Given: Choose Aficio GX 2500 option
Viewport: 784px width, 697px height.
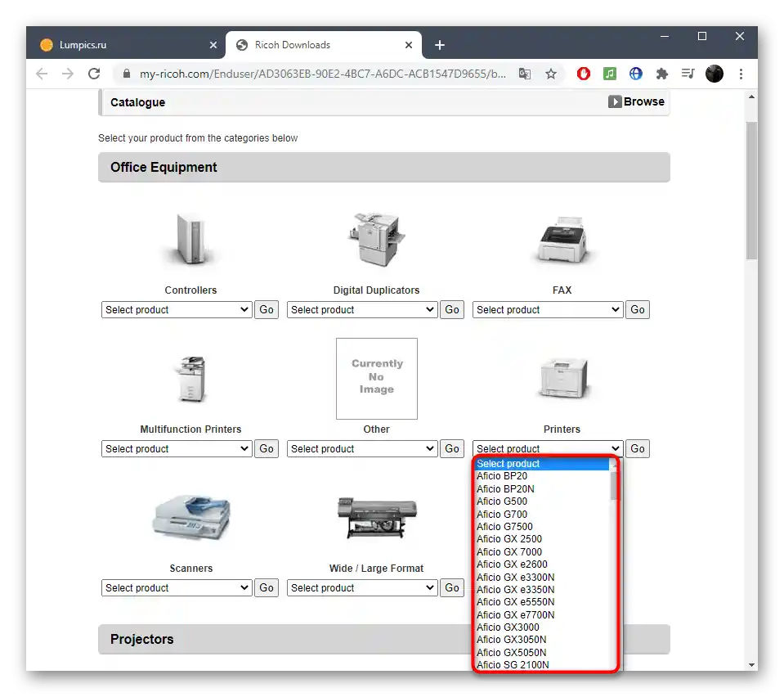Looking at the screenshot, I should (x=542, y=539).
